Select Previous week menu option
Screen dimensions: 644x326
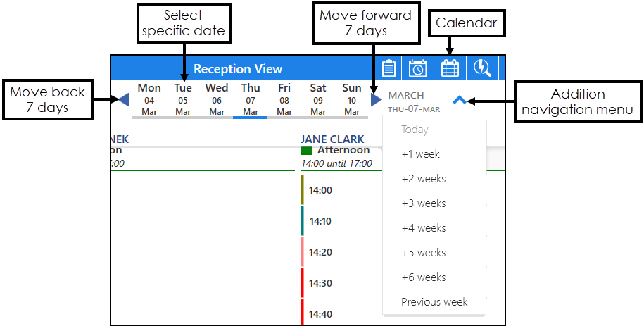click(x=434, y=302)
